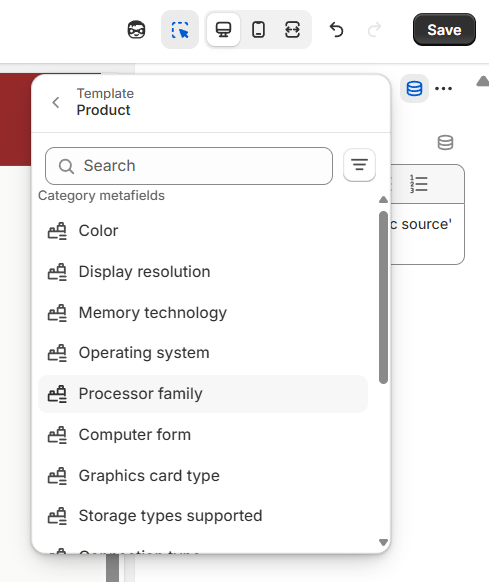Click the Graphics card type row icon
This screenshot has width=489, height=582.
coord(57,475)
